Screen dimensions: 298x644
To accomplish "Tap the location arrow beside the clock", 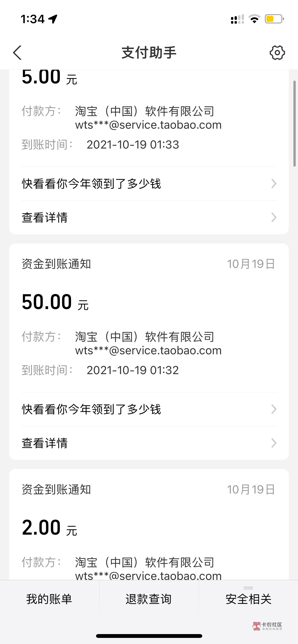I will (53, 19).
